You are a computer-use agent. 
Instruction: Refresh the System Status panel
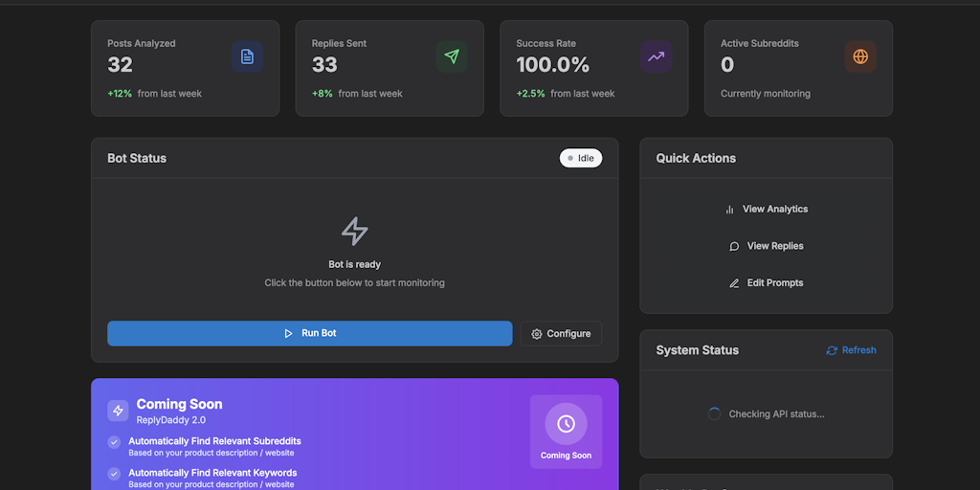(x=851, y=350)
